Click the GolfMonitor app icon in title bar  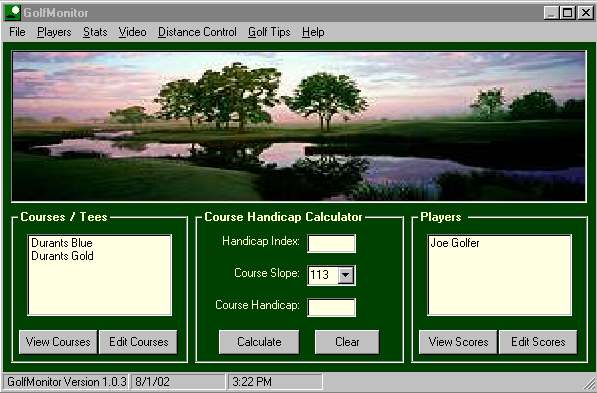(12, 13)
